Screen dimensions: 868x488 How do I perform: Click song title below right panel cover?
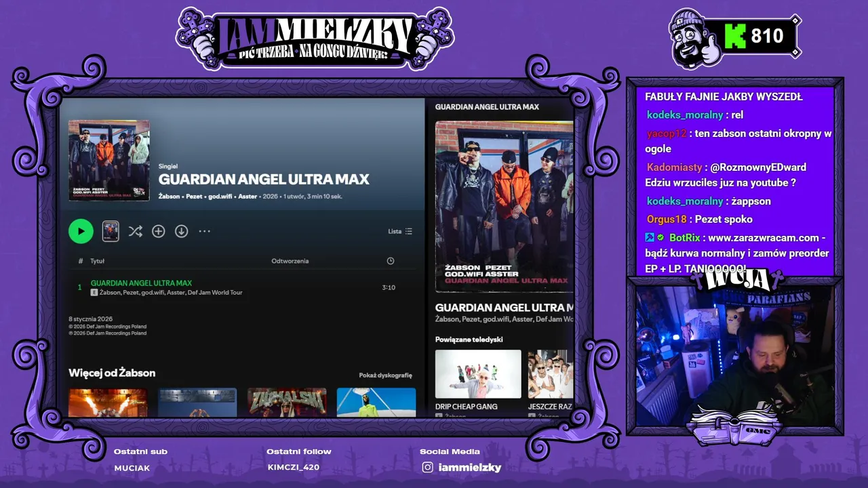click(505, 307)
